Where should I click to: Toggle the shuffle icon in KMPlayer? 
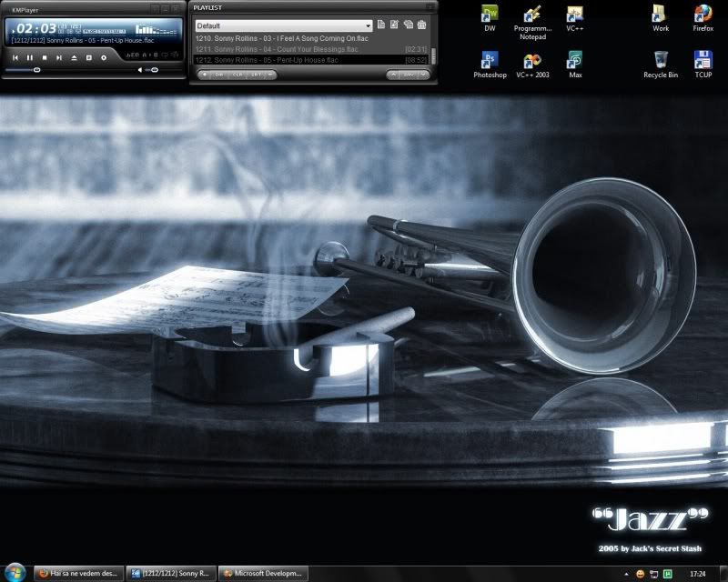175,55
